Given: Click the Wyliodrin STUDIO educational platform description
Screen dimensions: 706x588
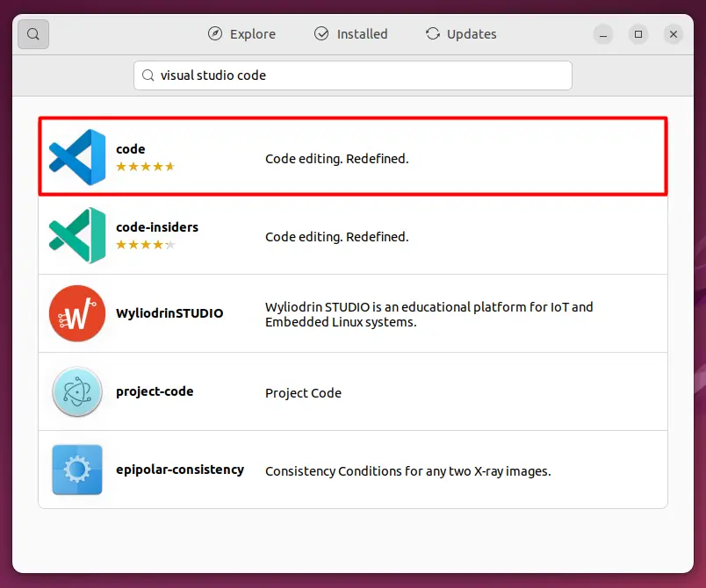Looking at the screenshot, I should pos(429,314).
